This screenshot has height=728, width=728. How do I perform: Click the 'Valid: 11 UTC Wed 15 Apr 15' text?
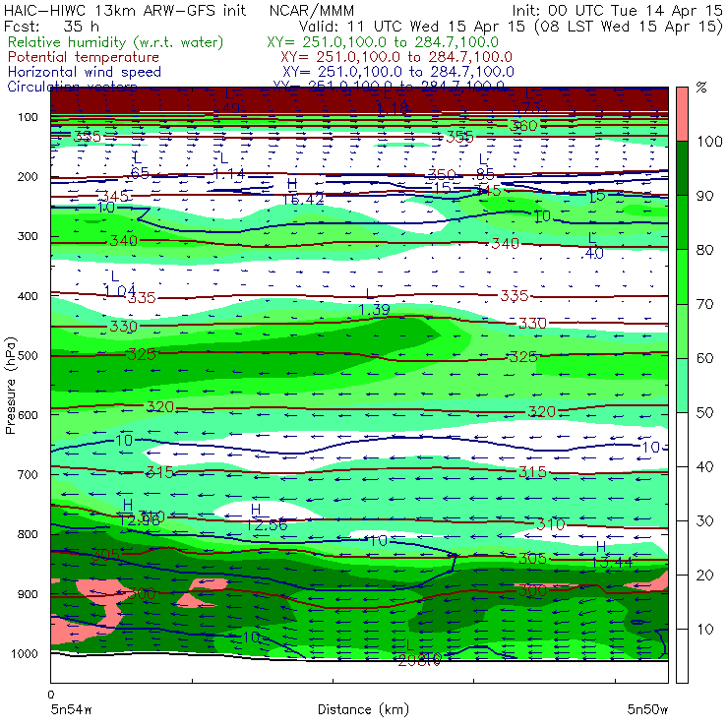click(412, 27)
